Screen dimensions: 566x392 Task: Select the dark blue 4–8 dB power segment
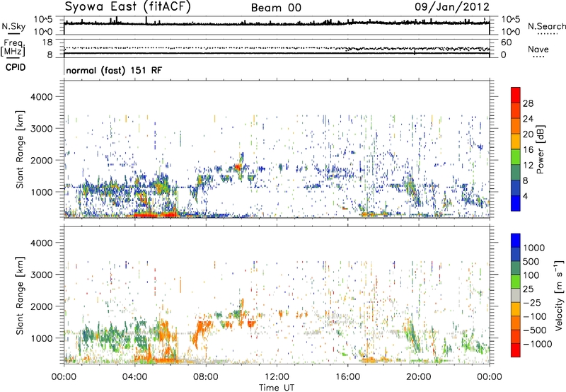click(516, 188)
